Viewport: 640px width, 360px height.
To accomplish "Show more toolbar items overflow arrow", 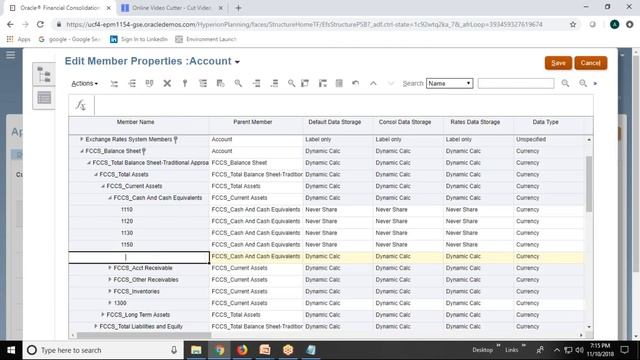I will point(595,83).
